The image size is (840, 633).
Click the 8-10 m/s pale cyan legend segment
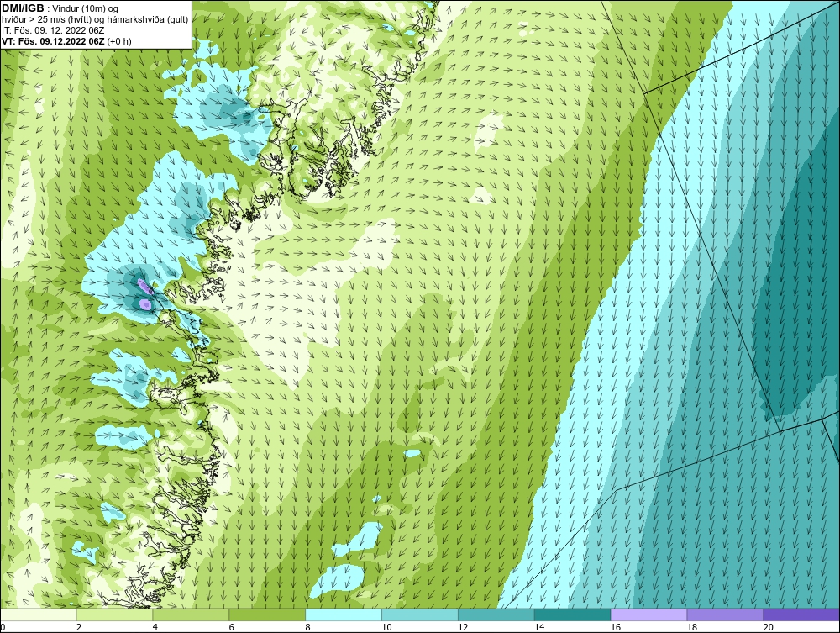(344, 615)
